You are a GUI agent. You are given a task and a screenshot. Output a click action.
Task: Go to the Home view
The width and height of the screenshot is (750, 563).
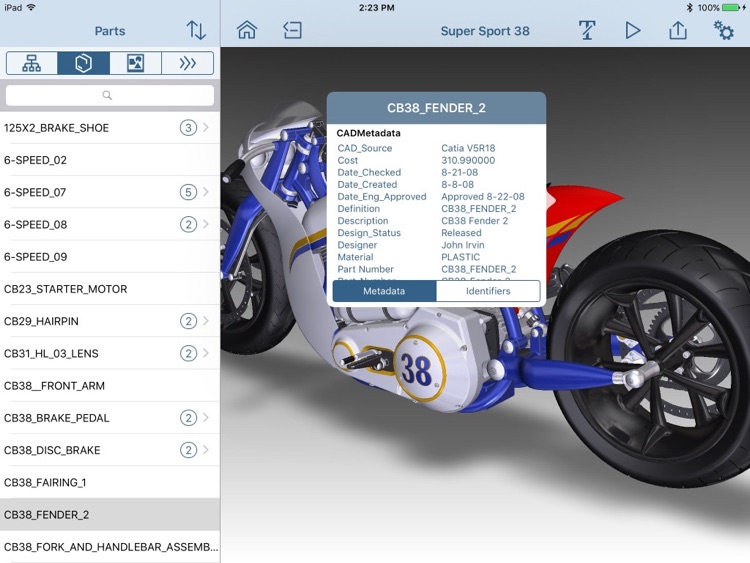coord(247,30)
